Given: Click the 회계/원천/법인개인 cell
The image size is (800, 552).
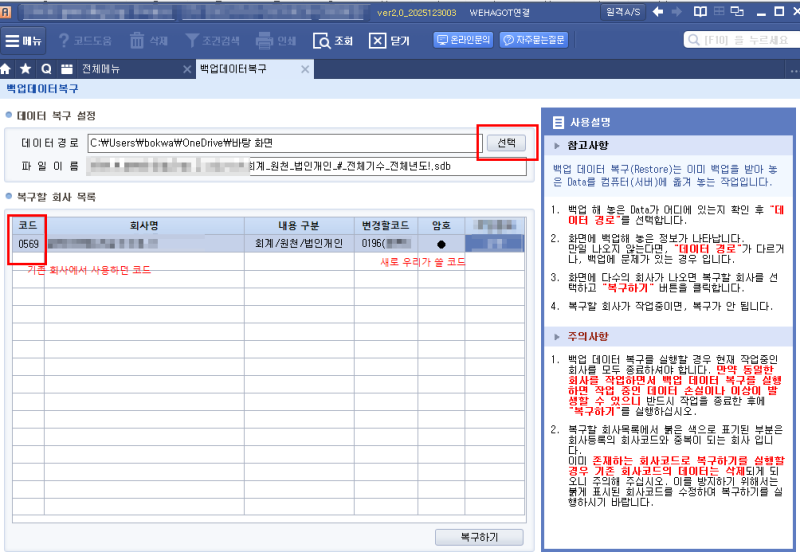Looking at the screenshot, I should (x=299, y=244).
